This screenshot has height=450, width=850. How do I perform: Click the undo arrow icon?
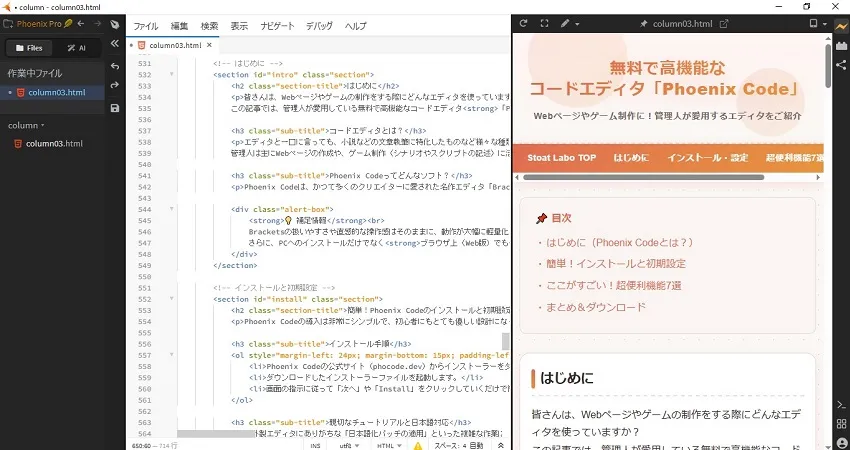(x=114, y=66)
